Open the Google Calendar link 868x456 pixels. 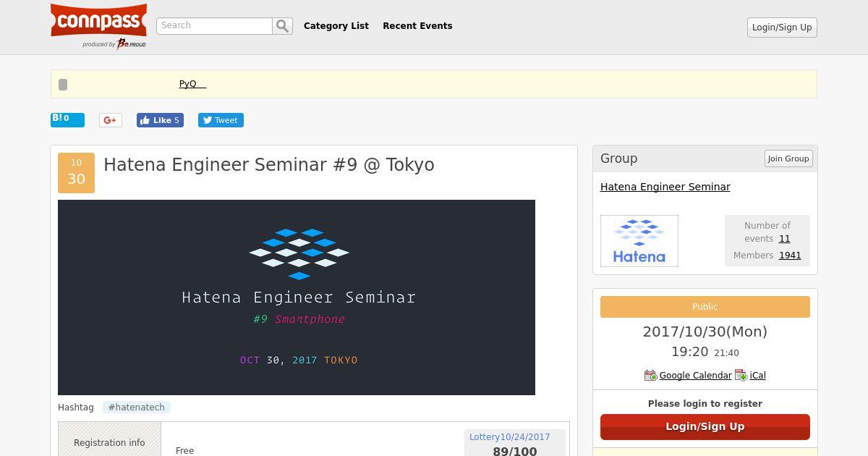point(696,375)
